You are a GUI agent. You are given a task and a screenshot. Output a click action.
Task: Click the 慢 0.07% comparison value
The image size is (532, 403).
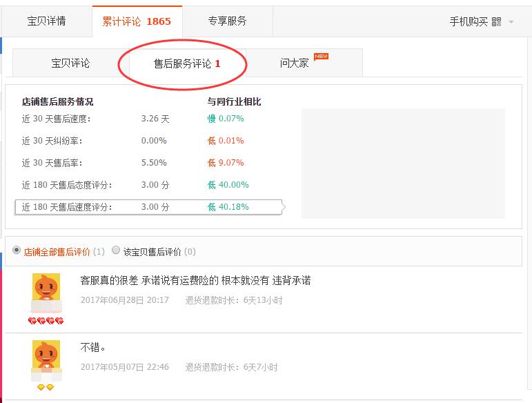click(x=226, y=119)
